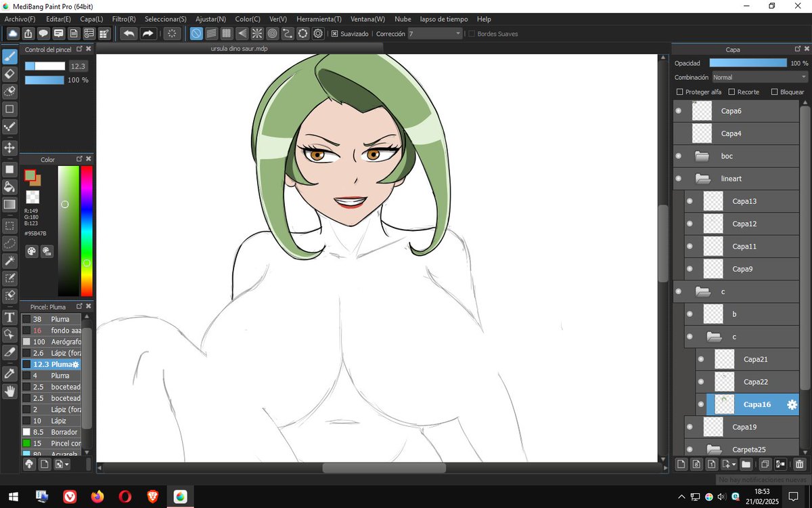Click the export/share icon in the toolbar
The height and width of the screenshot is (508, 812).
tap(28, 33)
